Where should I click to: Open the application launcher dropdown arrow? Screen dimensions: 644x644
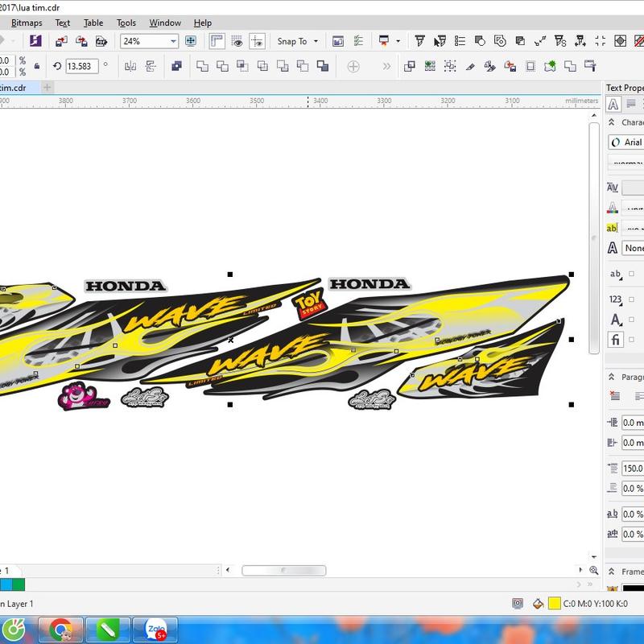(398, 41)
